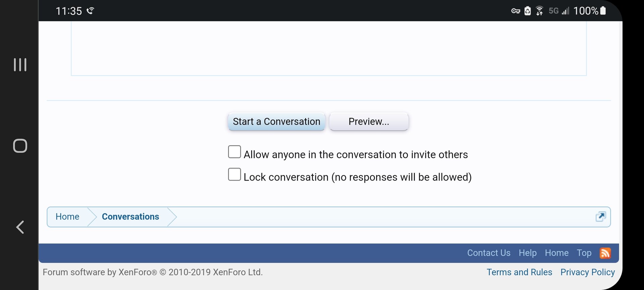Go to Home in the breadcrumb

(67, 217)
